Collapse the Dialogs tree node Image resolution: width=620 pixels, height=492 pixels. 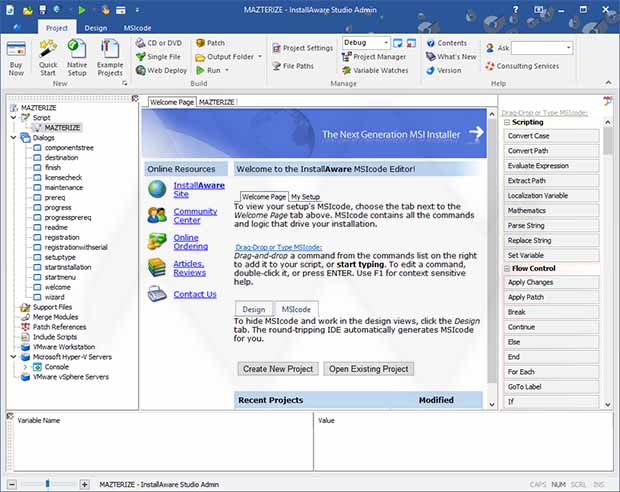coord(13,137)
